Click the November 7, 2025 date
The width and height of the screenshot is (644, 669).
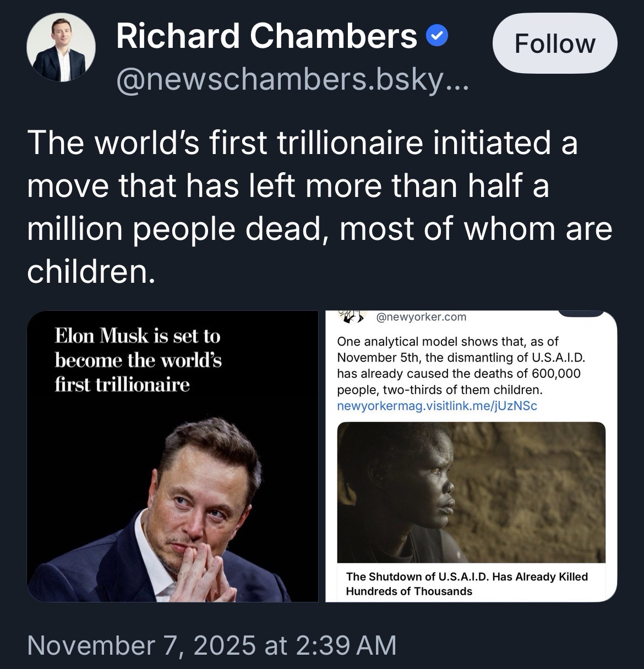point(141,645)
